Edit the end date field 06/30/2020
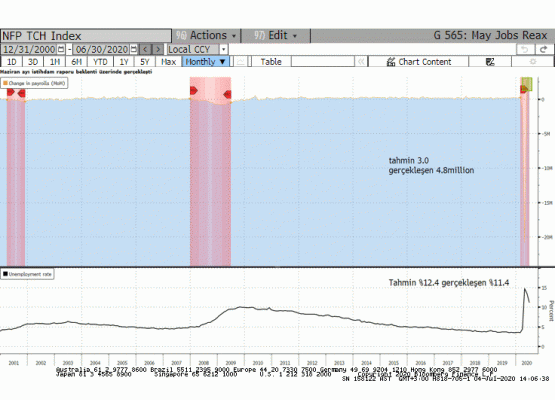 [102, 49]
